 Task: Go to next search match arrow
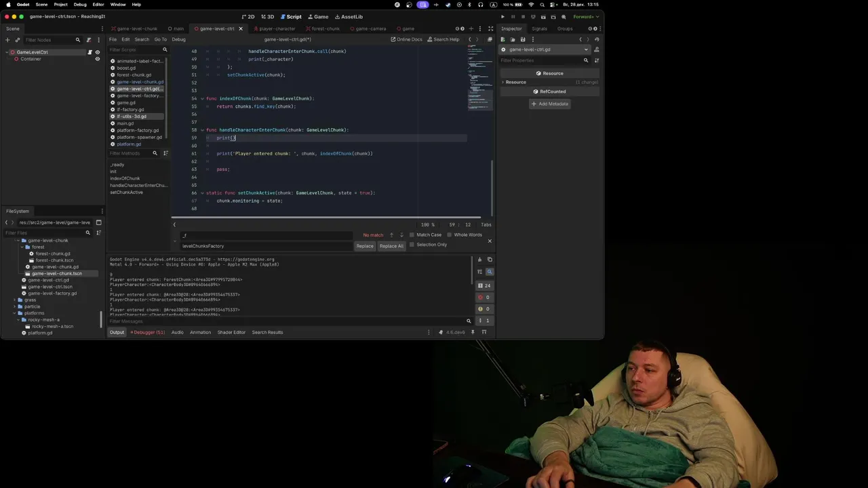pos(401,235)
